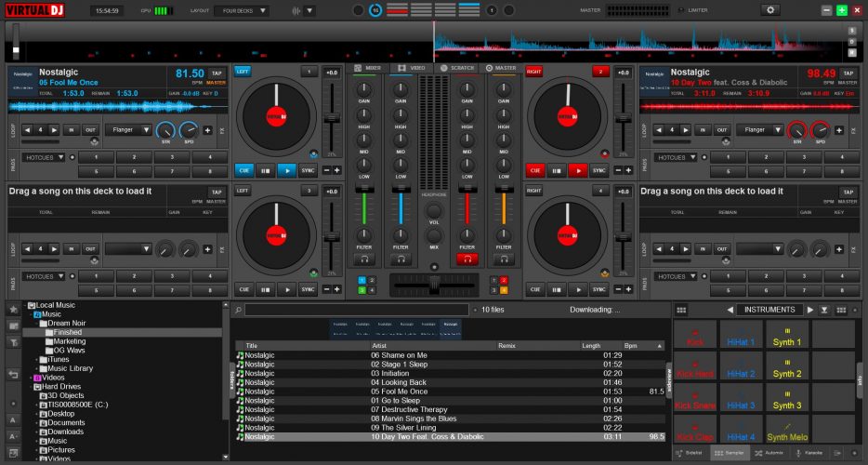
Task: Click the filter folder icon in browser sidebar
Action: [x=13, y=343]
